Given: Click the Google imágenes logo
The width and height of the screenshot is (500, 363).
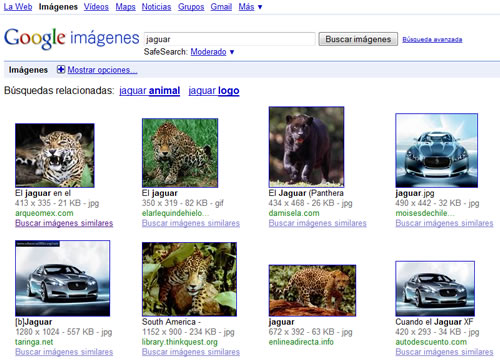Looking at the screenshot, I should click(71, 38).
